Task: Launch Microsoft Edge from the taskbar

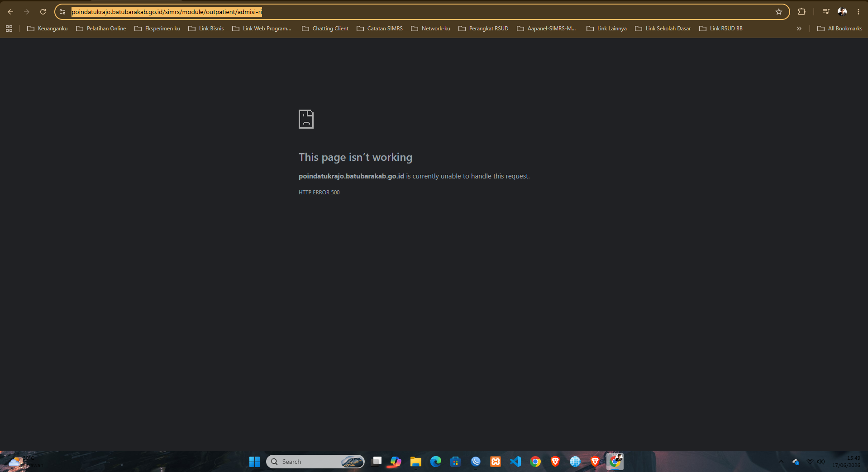Action: [x=436, y=462]
